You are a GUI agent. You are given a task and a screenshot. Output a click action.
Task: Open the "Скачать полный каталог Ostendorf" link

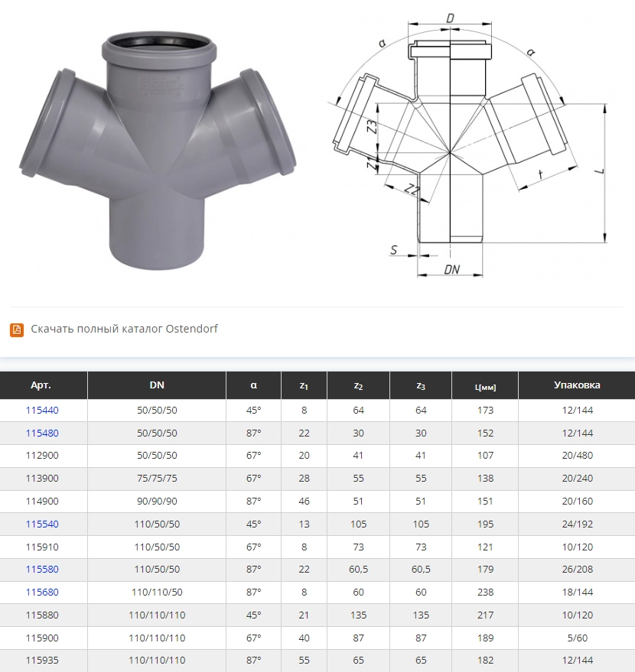click(x=124, y=330)
